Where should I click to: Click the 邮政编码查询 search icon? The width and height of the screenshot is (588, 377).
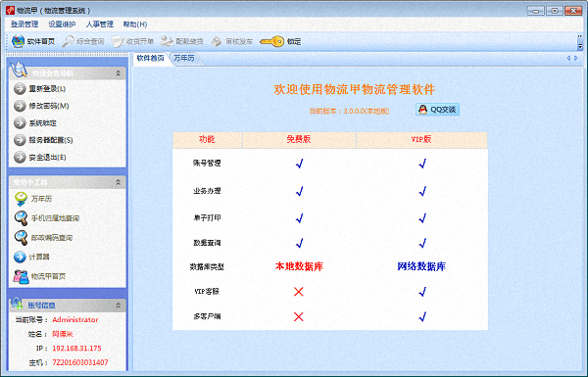[21, 238]
